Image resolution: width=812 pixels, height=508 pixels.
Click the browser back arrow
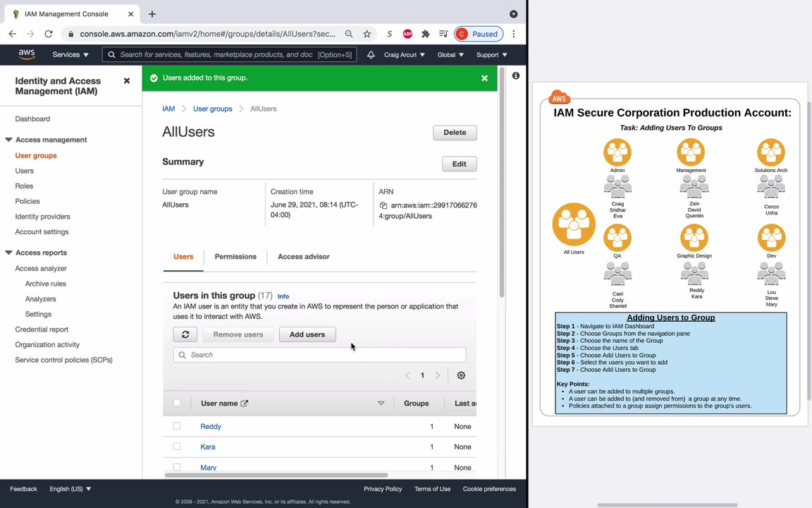[x=13, y=34]
